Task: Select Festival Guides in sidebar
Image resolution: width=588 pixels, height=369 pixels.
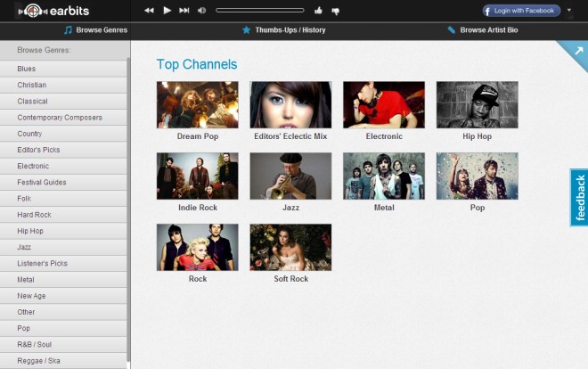Action: 63,182
